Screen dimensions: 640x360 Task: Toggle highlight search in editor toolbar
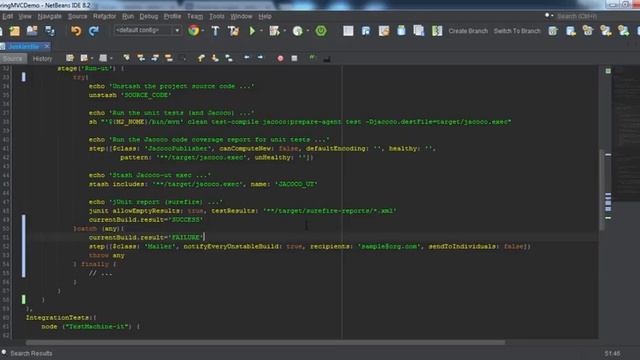(x=169, y=58)
